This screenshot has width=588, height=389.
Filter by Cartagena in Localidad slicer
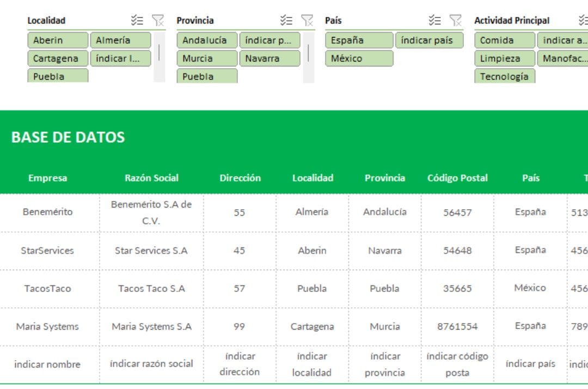pos(58,58)
